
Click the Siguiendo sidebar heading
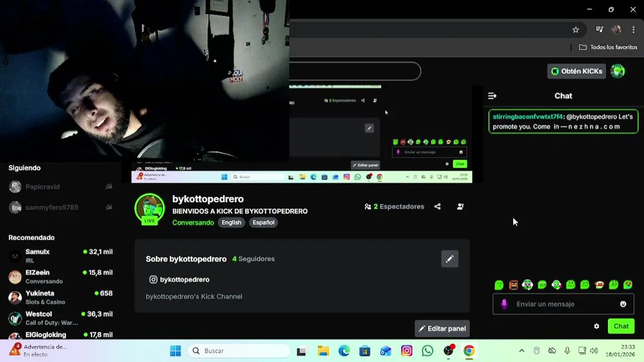(x=24, y=168)
